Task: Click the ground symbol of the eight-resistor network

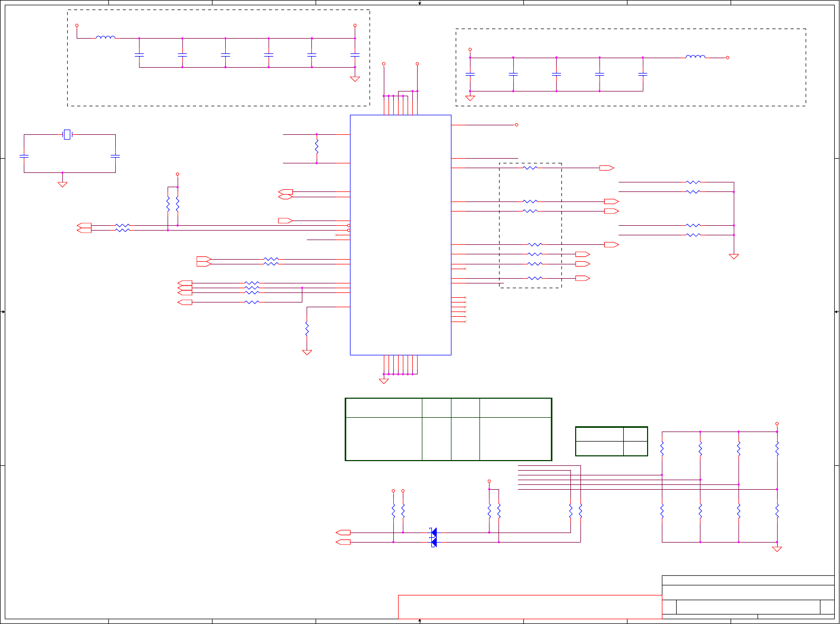Action: (x=777, y=549)
